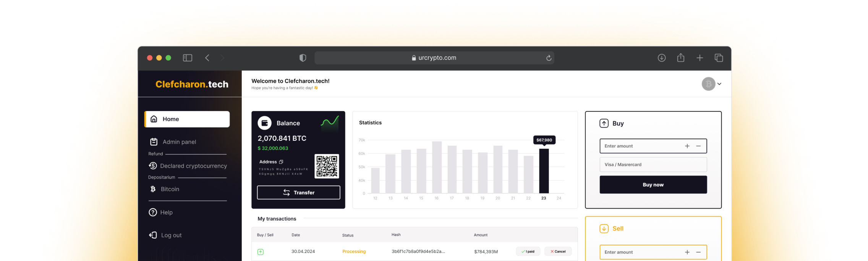Click the Status column header

(348, 235)
